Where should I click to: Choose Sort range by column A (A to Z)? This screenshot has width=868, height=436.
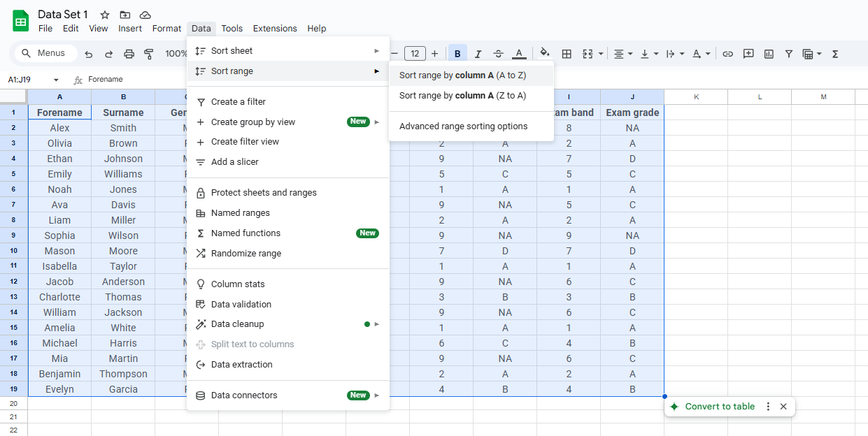click(x=471, y=75)
